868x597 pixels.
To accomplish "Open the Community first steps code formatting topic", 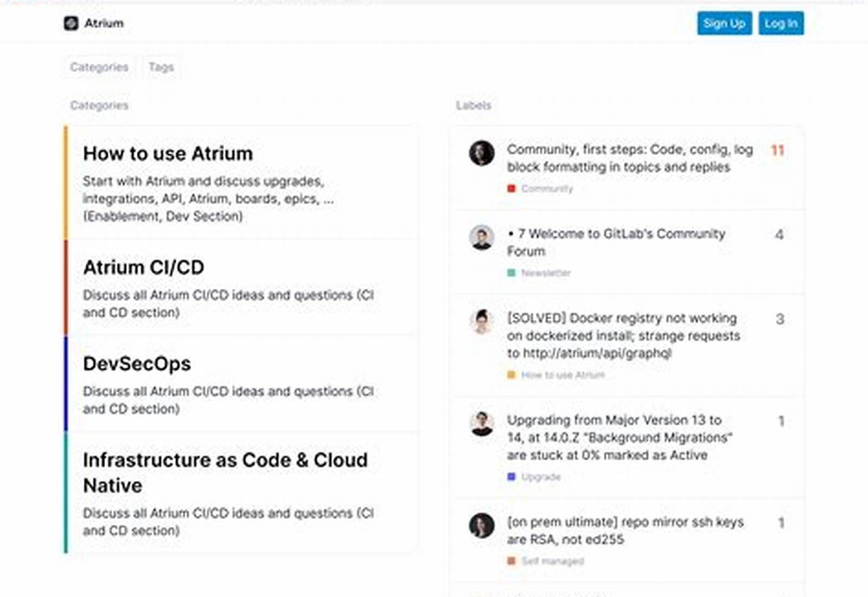I will [630, 158].
